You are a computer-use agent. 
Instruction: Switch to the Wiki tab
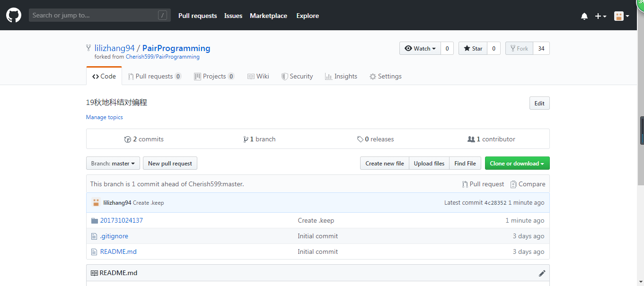258,76
